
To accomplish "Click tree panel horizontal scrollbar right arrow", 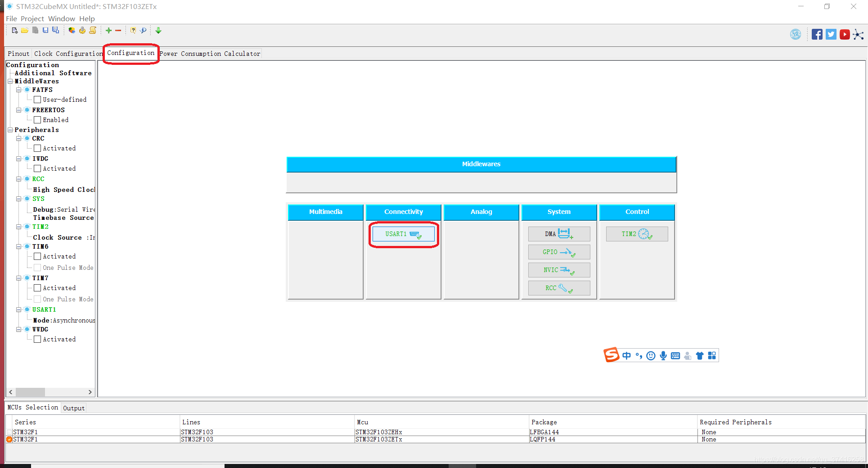I will 90,392.
